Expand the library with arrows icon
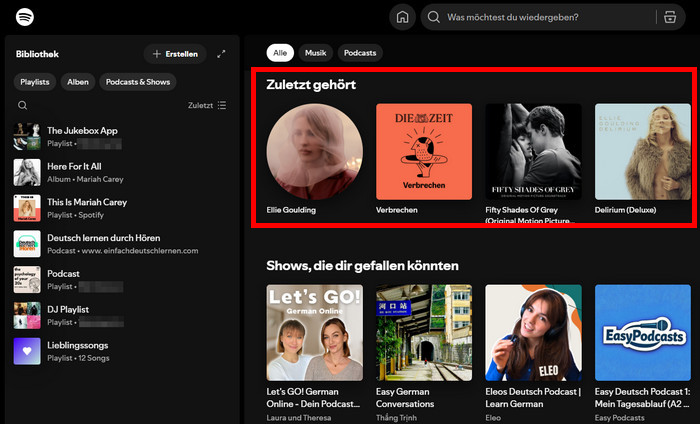Image resolution: width=700 pixels, height=424 pixels. tap(221, 54)
